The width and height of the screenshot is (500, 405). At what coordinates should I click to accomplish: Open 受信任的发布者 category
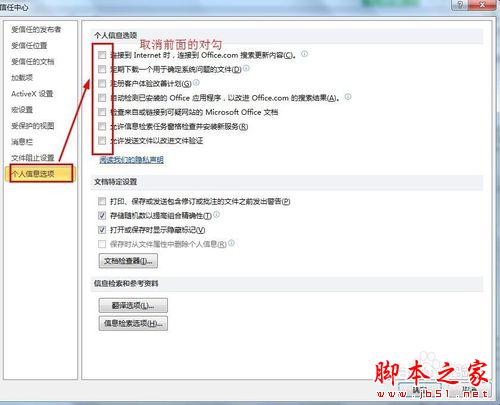[x=36, y=29]
